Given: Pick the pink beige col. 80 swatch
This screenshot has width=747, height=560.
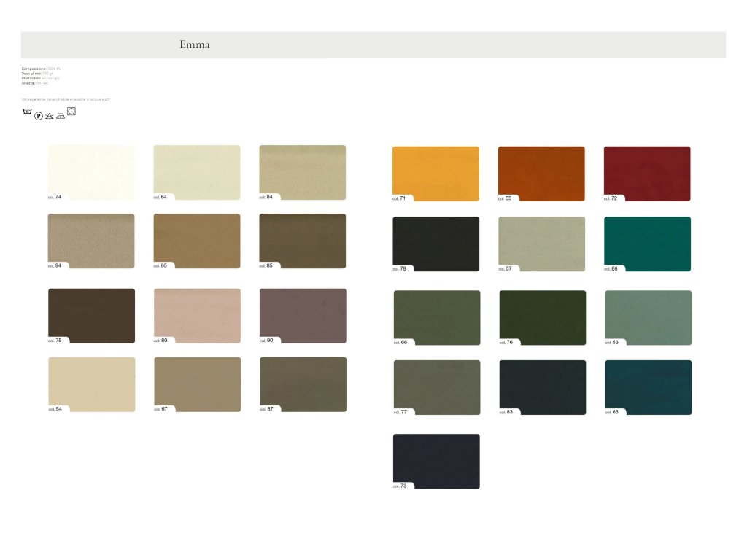Looking at the screenshot, I should 197,314.
